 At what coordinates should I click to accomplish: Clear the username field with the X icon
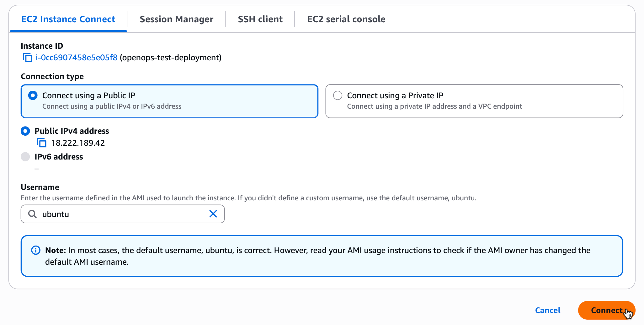pos(213,214)
